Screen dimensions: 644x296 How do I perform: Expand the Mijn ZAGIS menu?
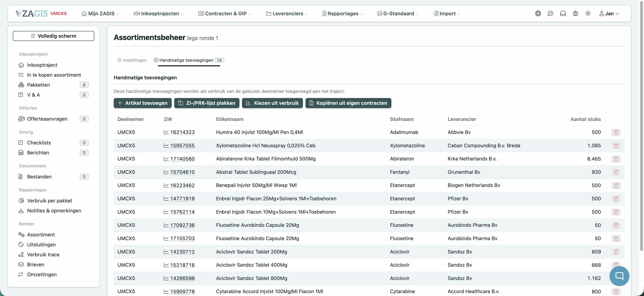pos(100,14)
